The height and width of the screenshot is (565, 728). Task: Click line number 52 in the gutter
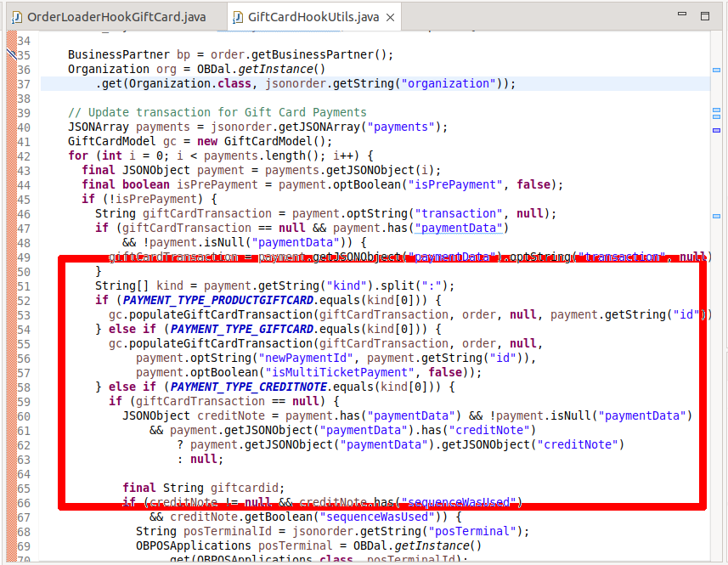pos(24,300)
